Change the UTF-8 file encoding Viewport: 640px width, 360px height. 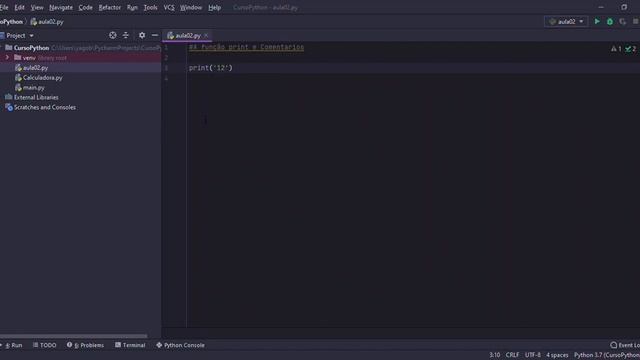click(533, 355)
